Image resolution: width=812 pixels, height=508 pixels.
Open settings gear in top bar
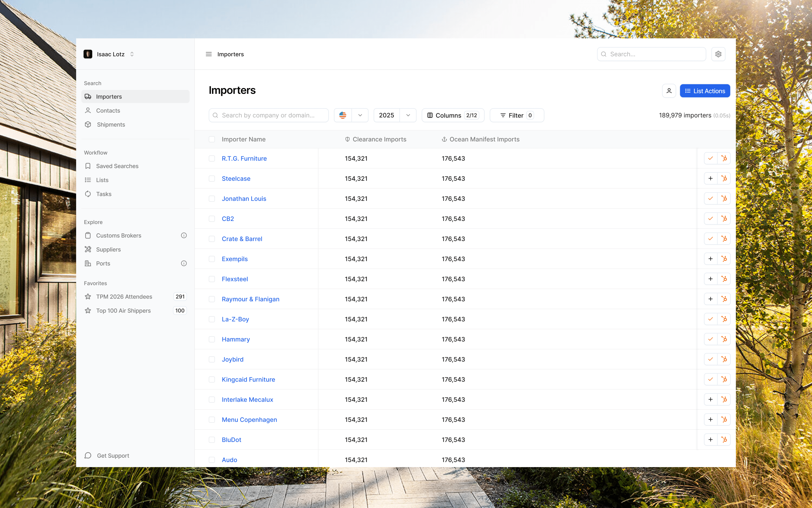pyautogui.click(x=718, y=54)
